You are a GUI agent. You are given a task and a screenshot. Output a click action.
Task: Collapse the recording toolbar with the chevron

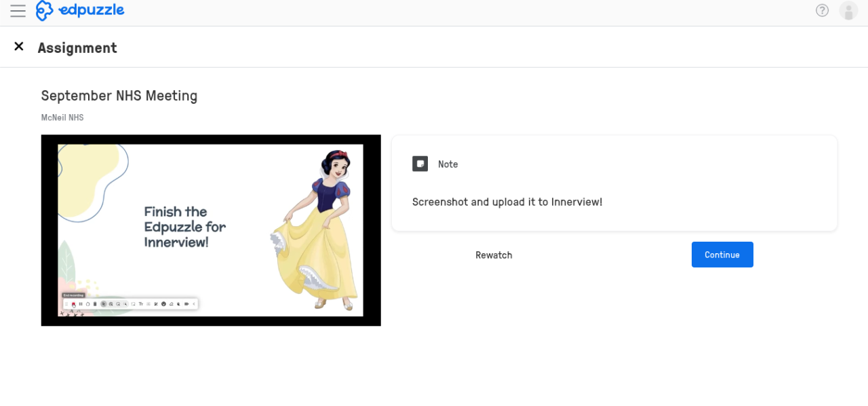[194, 303]
